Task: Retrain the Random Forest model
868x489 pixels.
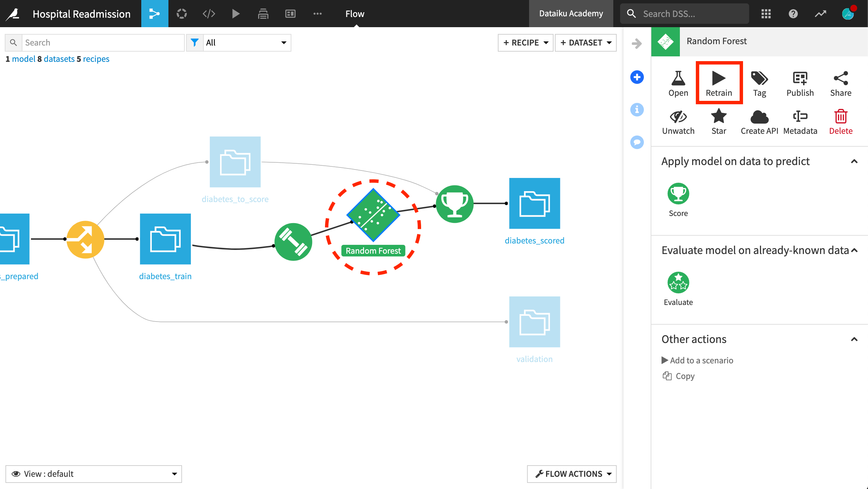Action: click(719, 84)
